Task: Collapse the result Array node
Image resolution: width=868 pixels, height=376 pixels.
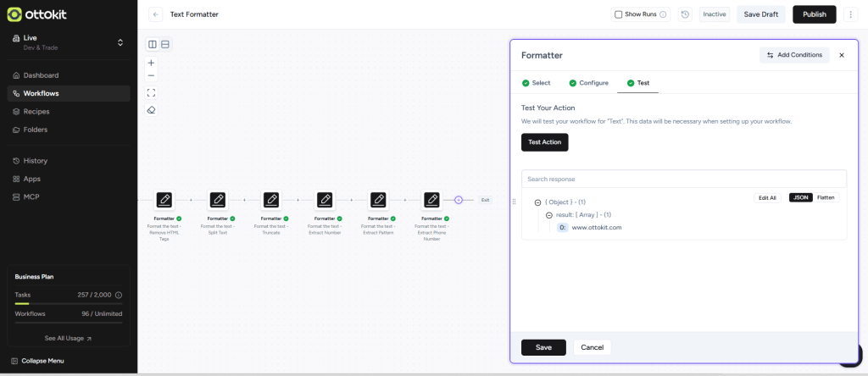Action: tap(548, 215)
